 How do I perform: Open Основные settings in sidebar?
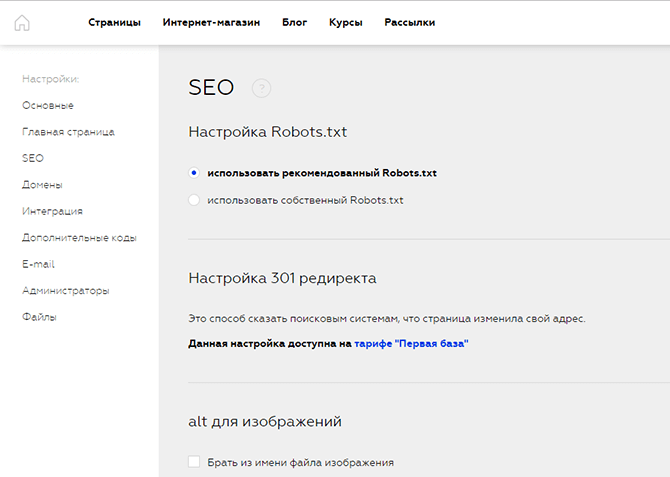48,106
